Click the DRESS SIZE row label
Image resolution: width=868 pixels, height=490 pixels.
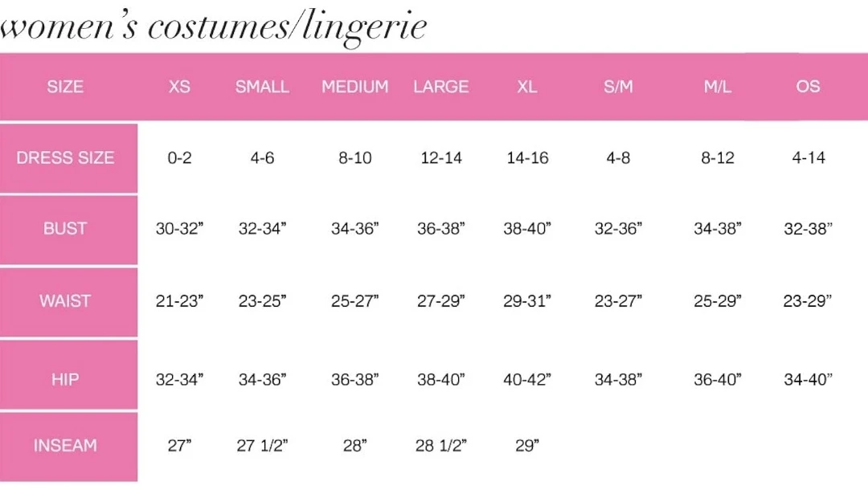click(65, 157)
